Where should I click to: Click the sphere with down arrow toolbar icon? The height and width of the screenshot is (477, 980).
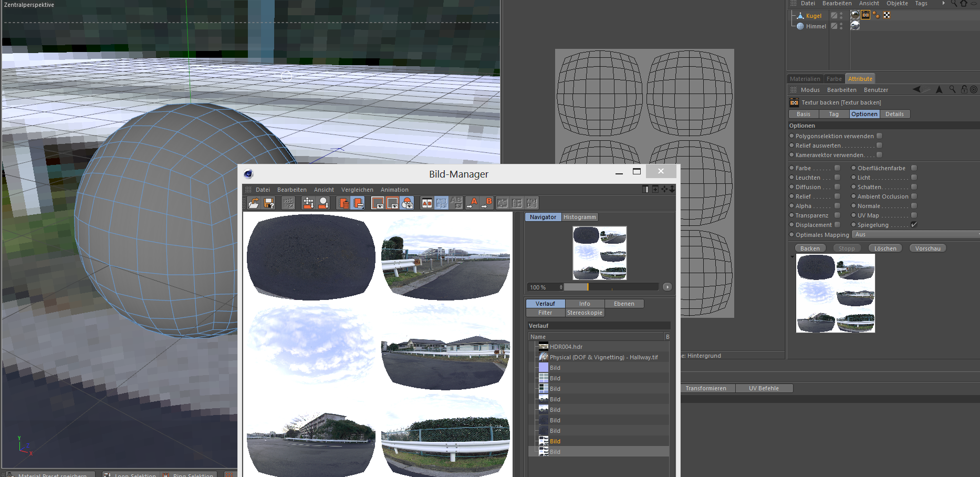click(324, 203)
